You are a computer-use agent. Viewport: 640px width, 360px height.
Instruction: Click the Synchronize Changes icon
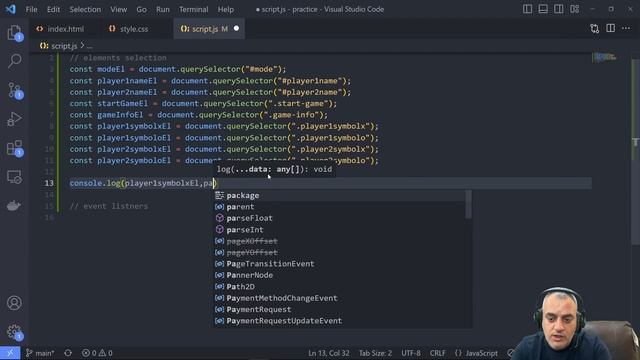pyautogui.click(x=68, y=353)
